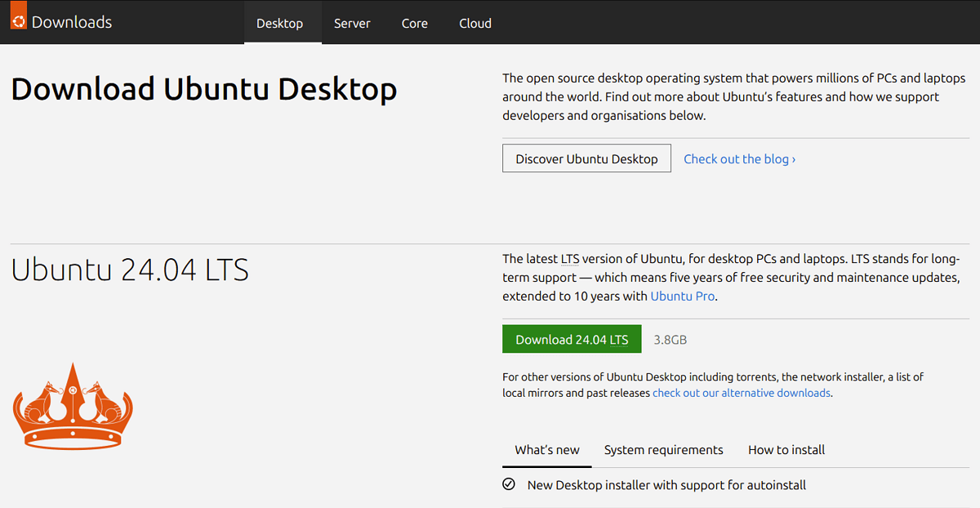Viewport: 980px width, 508px height.
Task: Select the Desktop tab in navigation
Action: [x=282, y=23]
